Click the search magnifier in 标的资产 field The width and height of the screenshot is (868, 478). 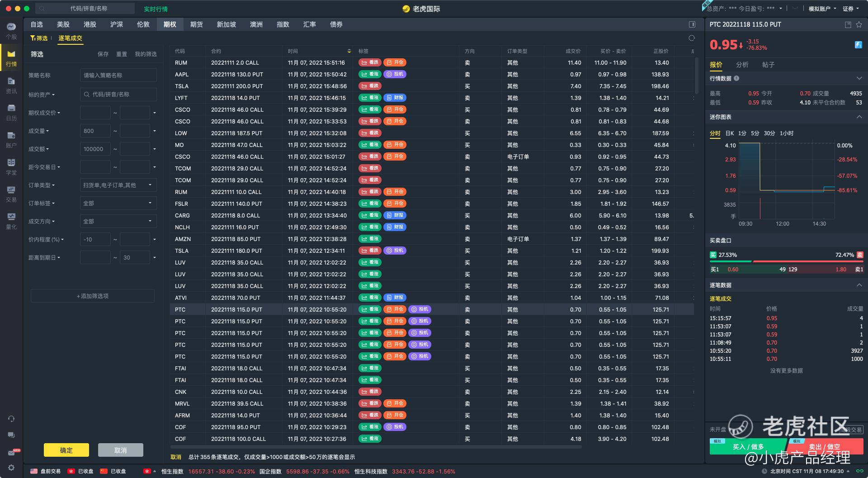[x=87, y=95]
